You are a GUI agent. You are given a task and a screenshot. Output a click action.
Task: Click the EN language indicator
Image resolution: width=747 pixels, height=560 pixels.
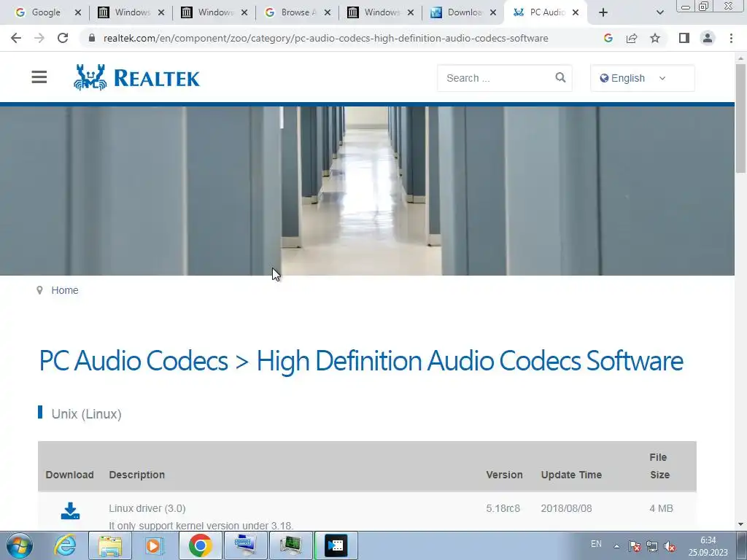596,544
